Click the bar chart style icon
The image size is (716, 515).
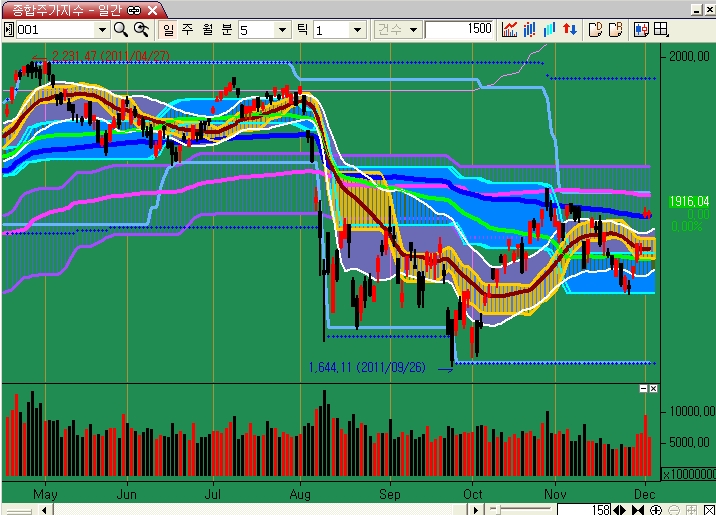530,30
